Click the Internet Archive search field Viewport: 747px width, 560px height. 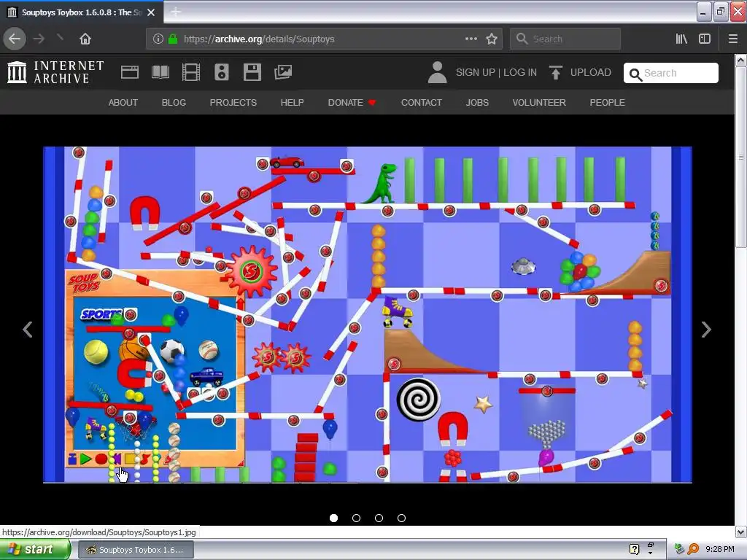click(671, 73)
